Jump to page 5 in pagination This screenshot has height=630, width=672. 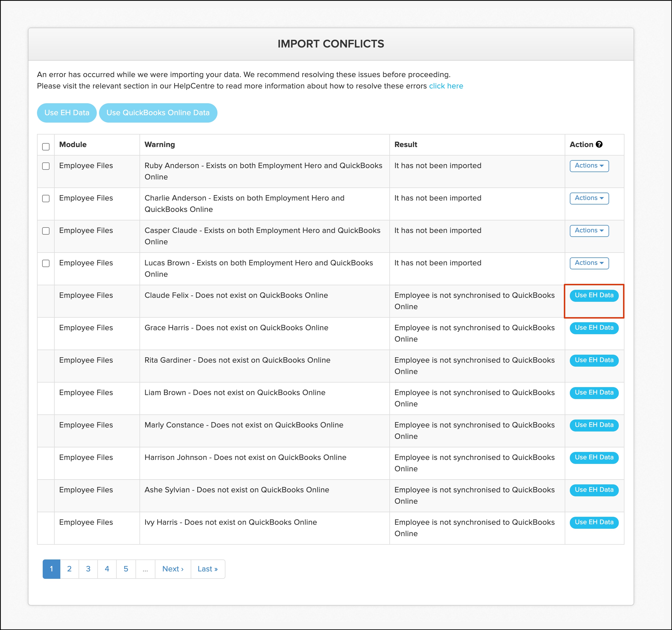126,569
